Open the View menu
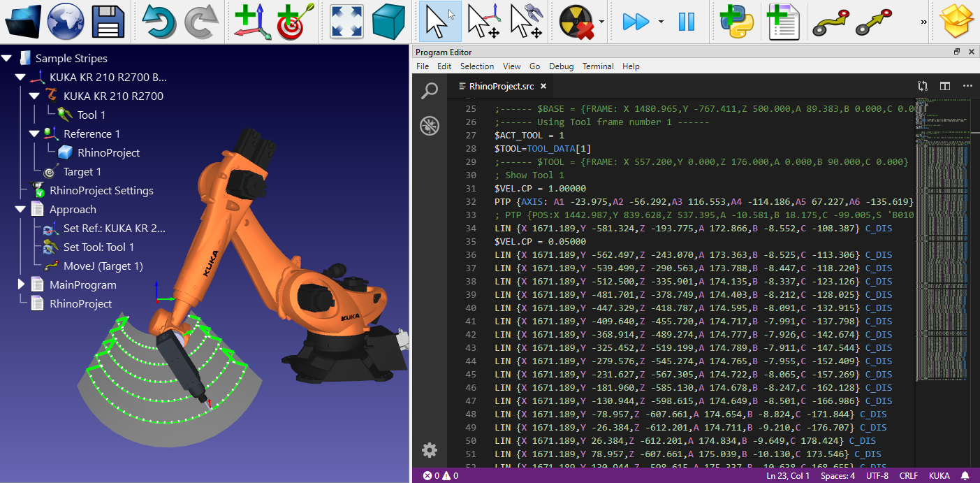Image resolution: width=980 pixels, height=483 pixels. (512, 66)
